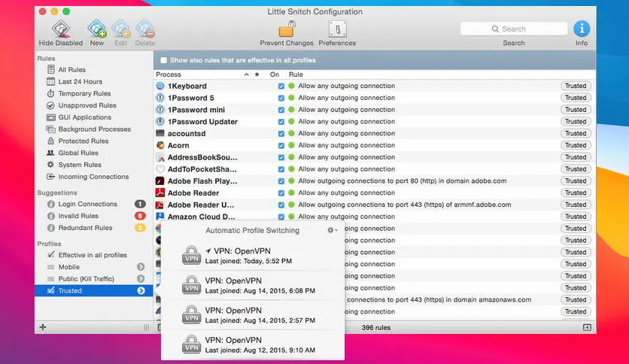The width and height of the screenshot is (629, 364).
Task: Toggle the Adobe Reader rule checkbox
Action: pos(281,193)
